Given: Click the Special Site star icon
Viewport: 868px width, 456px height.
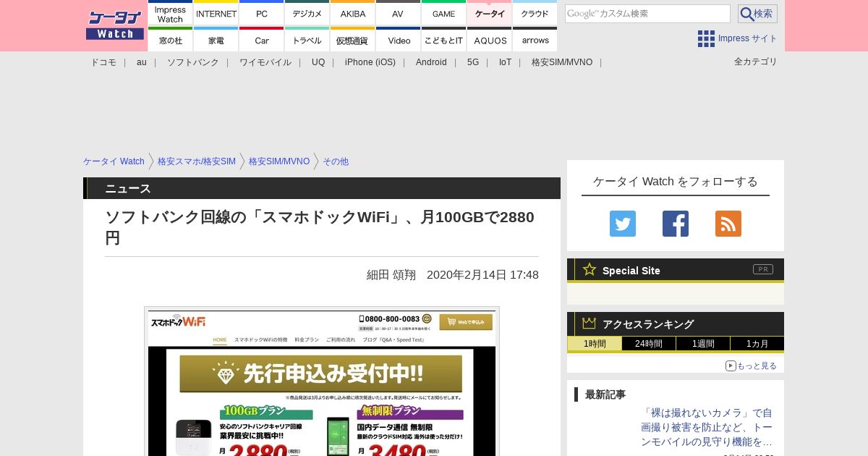Looking at the screenshot, I should tap(590, 269).
